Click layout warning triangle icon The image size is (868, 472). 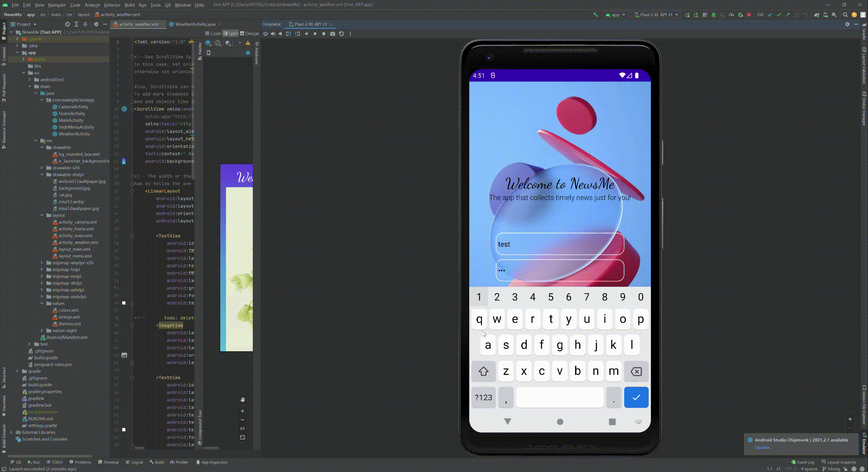click(x=248, y=43)
